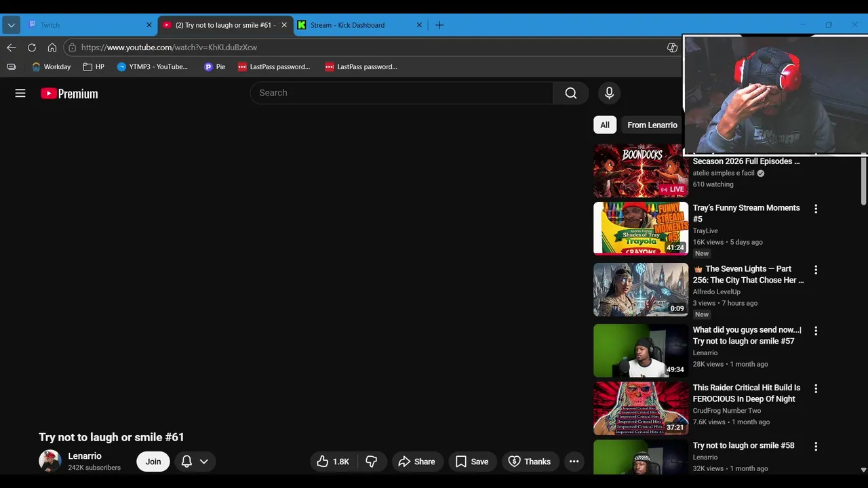Reload the current page
The image size is (868, 488).
coord(32,47)
